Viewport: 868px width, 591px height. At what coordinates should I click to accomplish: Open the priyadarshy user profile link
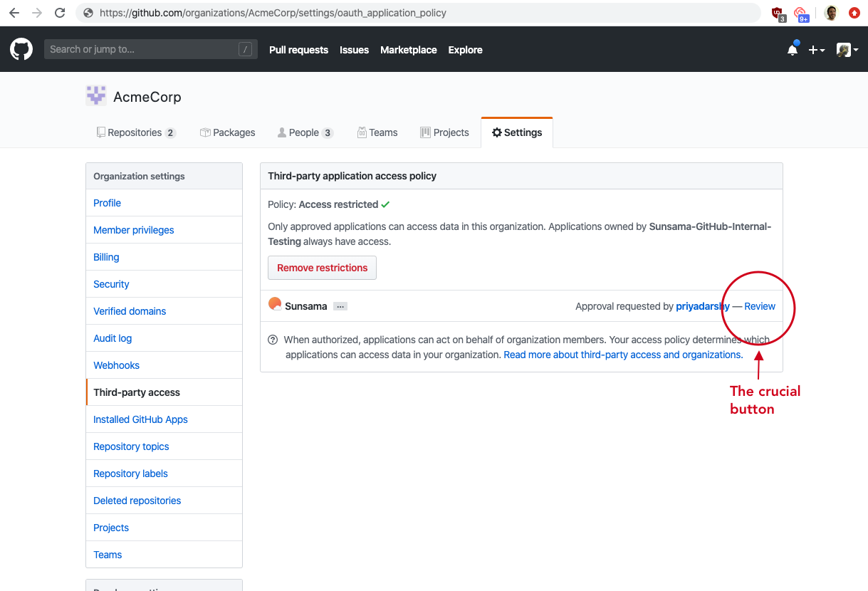pos(703,306)
